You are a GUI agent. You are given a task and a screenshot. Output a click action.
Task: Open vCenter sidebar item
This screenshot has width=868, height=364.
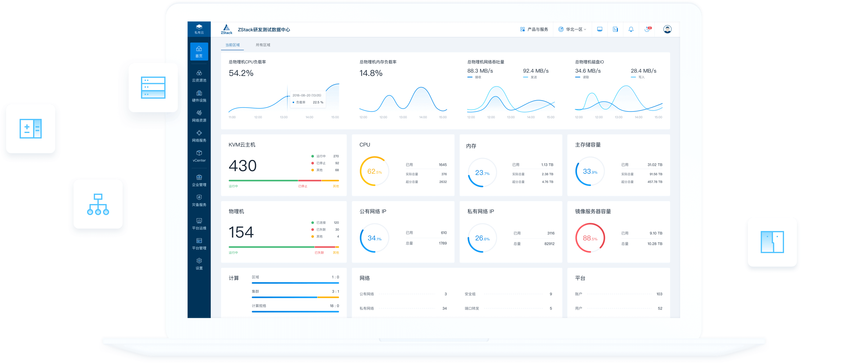[199, 156]
